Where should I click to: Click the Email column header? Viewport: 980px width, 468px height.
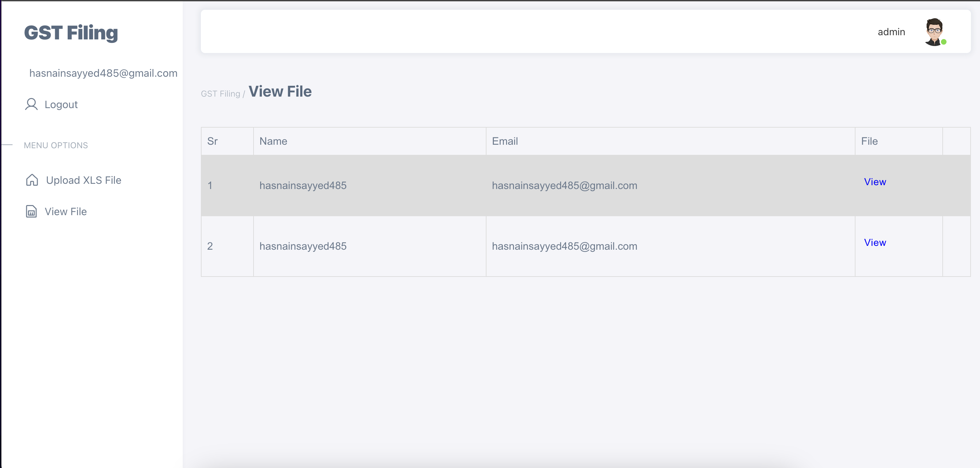(504, 141)
